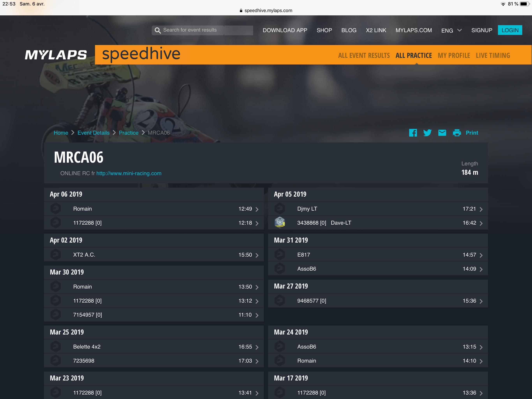Click E817 avatar placeholder icon

point(280,254)
